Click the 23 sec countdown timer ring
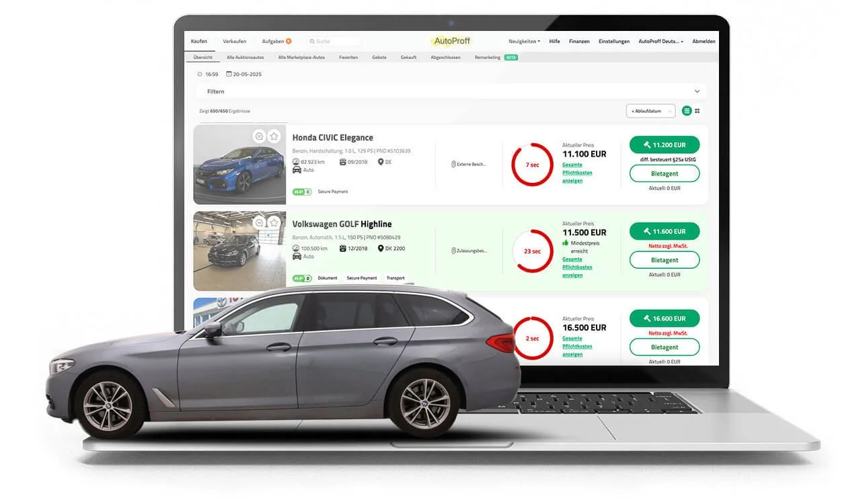This screenshot has height=504, width=867. 532,251
